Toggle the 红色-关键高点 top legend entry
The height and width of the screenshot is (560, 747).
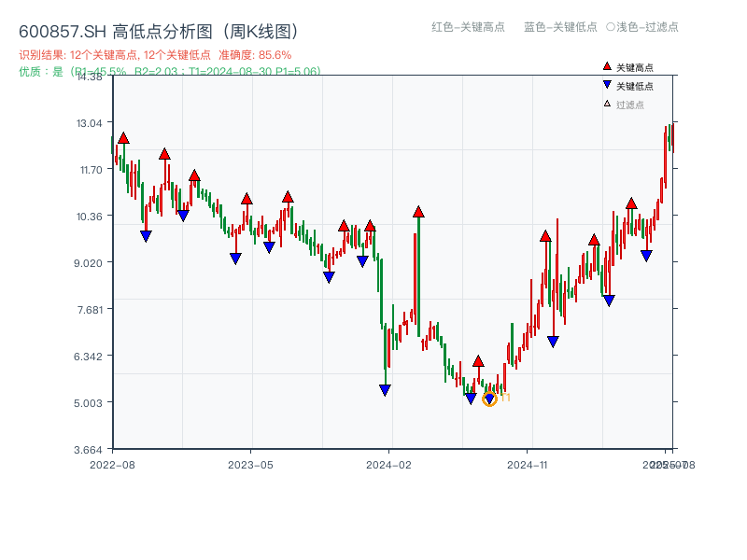[x=468, y=27]
